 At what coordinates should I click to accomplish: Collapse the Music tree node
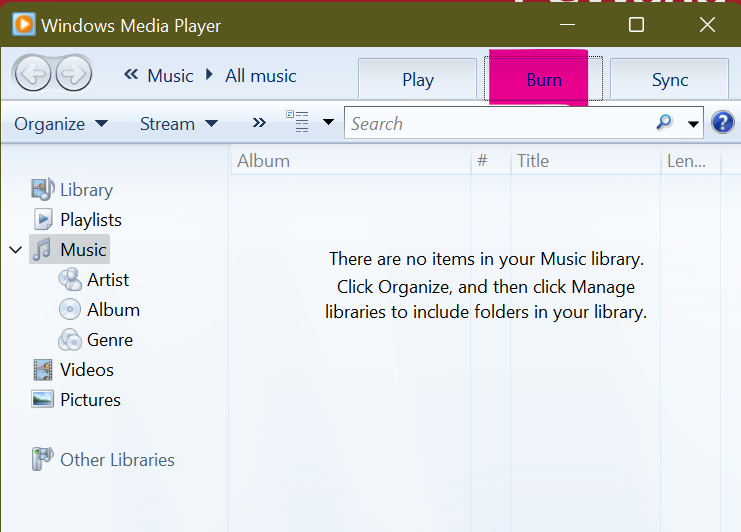(16, 249)
